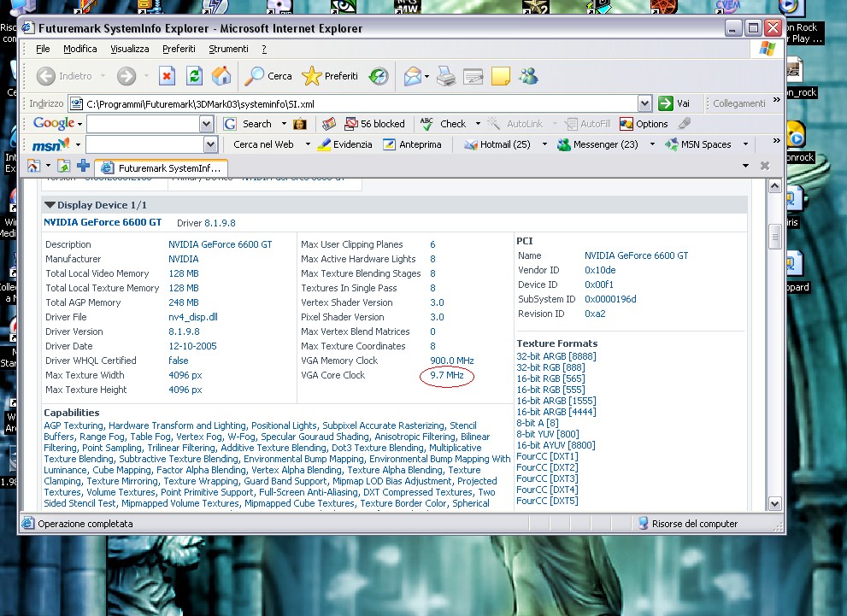Click the Vai go button
This screenshot has width=847, height=616.
[674, 103]
